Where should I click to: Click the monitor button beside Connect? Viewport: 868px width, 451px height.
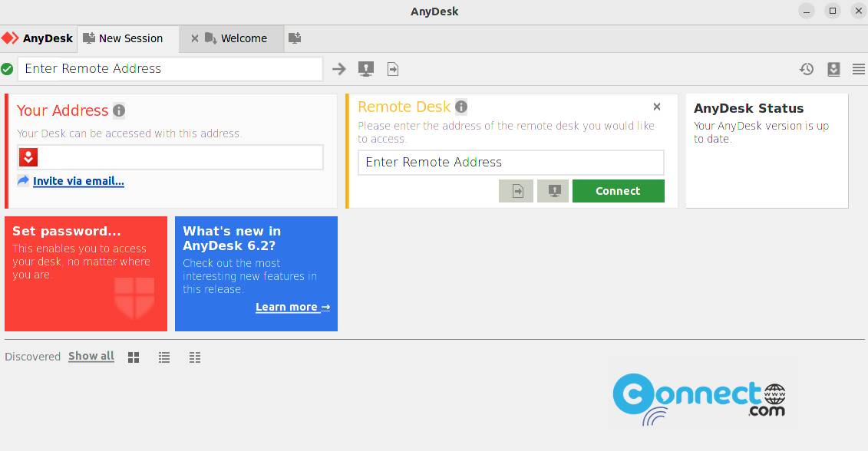(x=553, y=191)
